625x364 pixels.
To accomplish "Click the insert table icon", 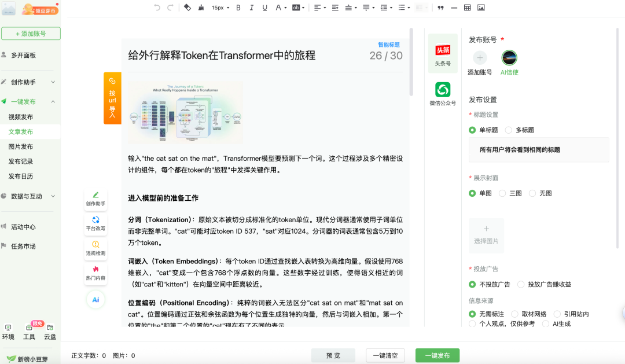I will point(468,8).
